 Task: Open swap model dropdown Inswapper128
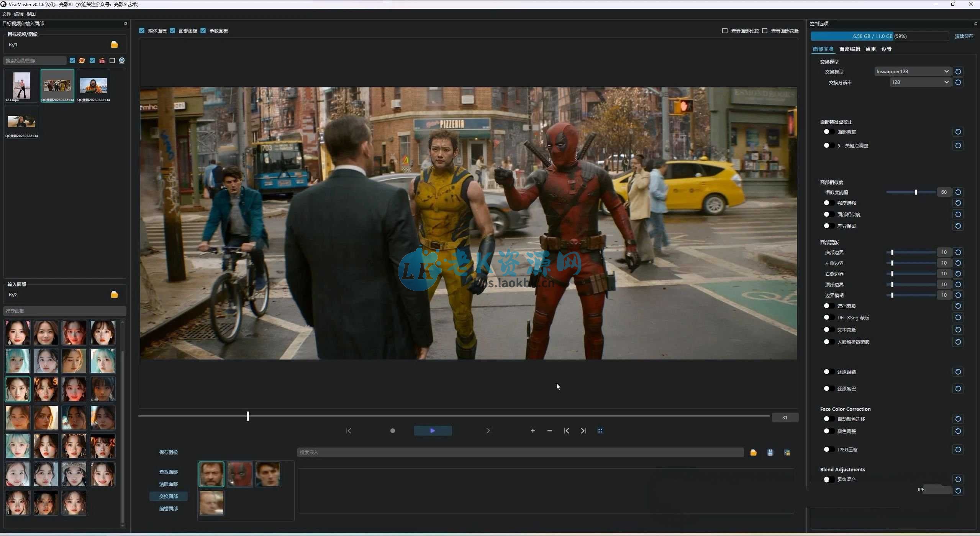coord(913,71)
